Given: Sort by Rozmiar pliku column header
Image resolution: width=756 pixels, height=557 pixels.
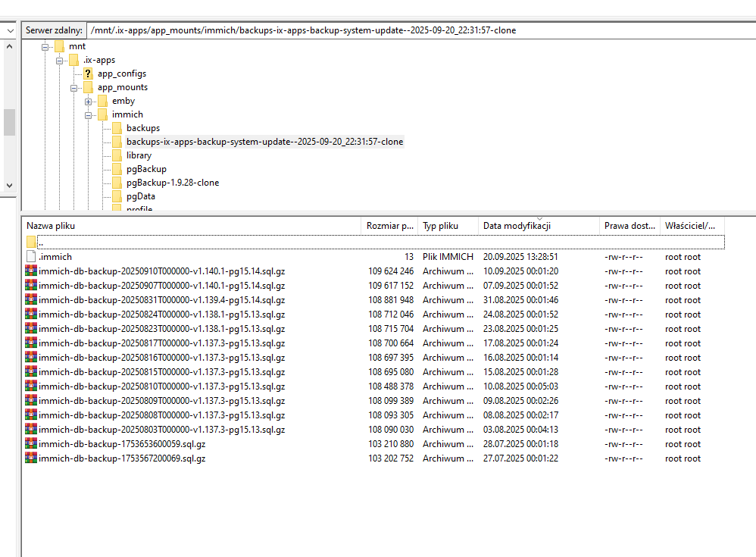Looking at the screenshot, I should tap(389, 226).
